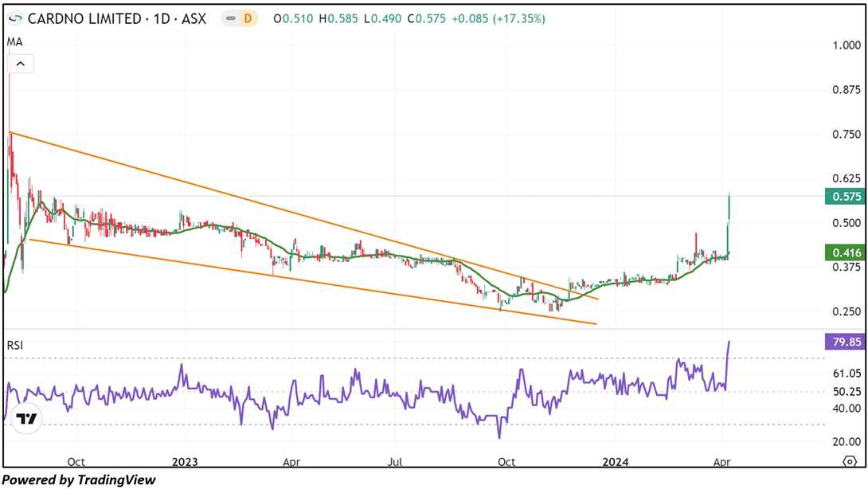This screenshot has width=868, height=489.
Task: Click the 0.750 price axis label
Action: pyautogui.click(x=847, y=134)
